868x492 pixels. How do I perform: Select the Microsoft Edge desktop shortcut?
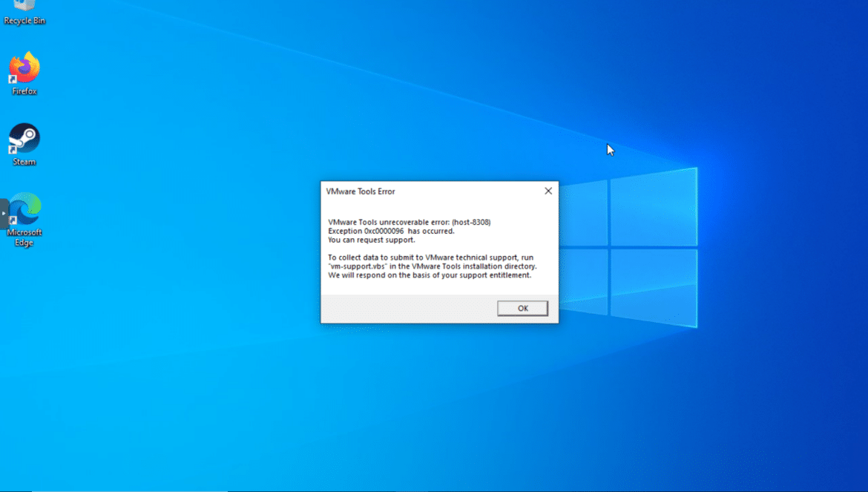(x=24, y=220)
